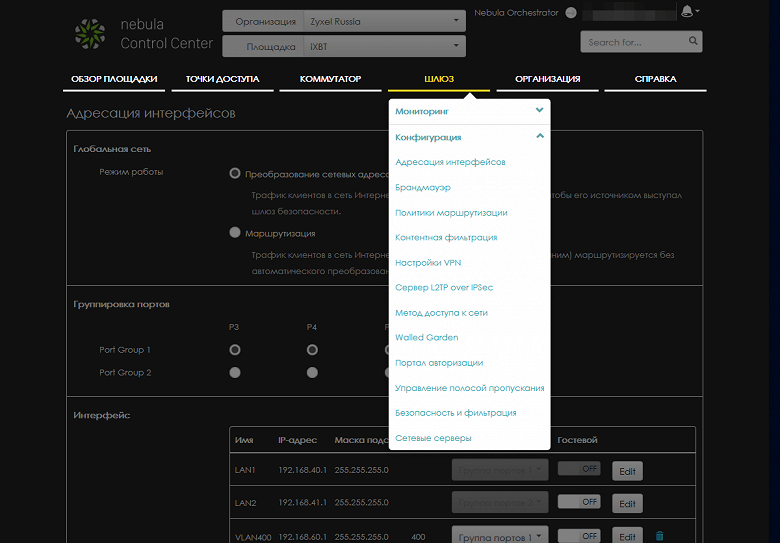Viewport: 780px width, 543px height.
Task: Choose Адресация интерфейсов from the menu
Action: tap(450, 162)
